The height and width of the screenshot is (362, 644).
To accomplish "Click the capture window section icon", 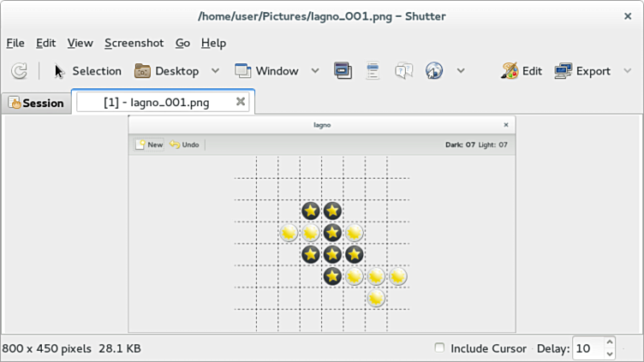I will click(x=343, y=71).
